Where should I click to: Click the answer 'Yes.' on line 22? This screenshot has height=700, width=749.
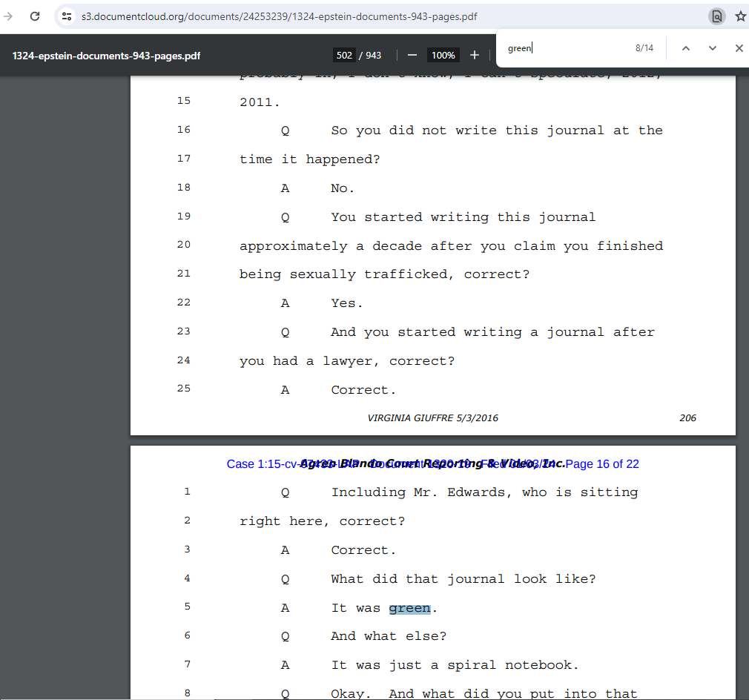click(x=347, y=304)
